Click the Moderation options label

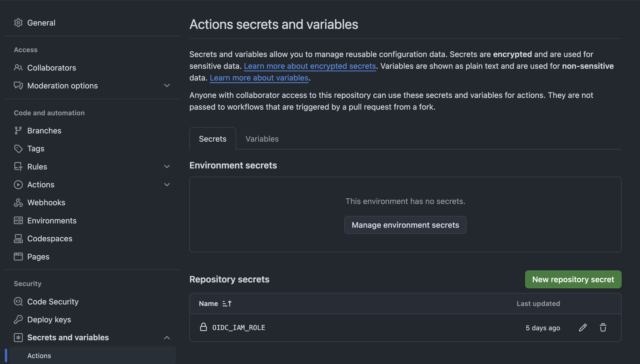click(62, 86)
